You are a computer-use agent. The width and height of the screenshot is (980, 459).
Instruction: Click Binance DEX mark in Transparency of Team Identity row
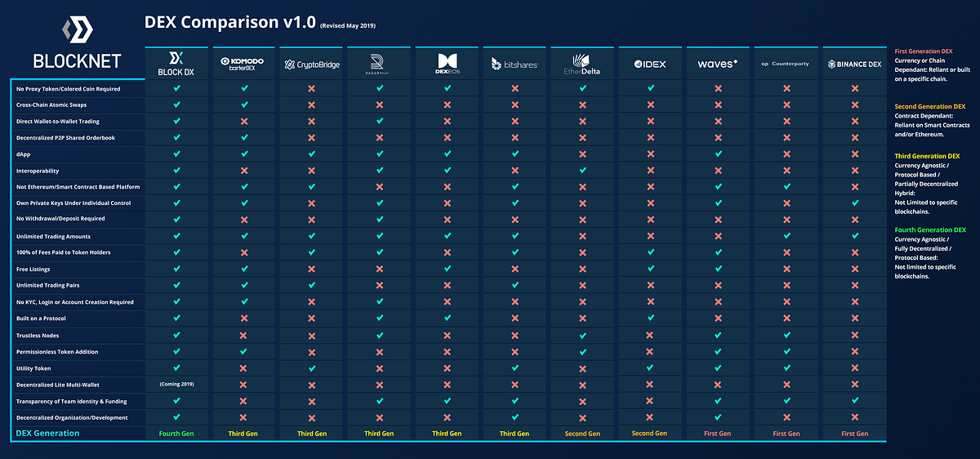853,401
